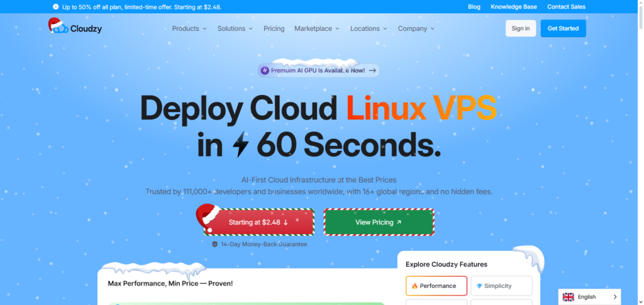The height and width of the screenshot is (305, 644).
Task: Click the Sign in button
Action: pos(520,28)
